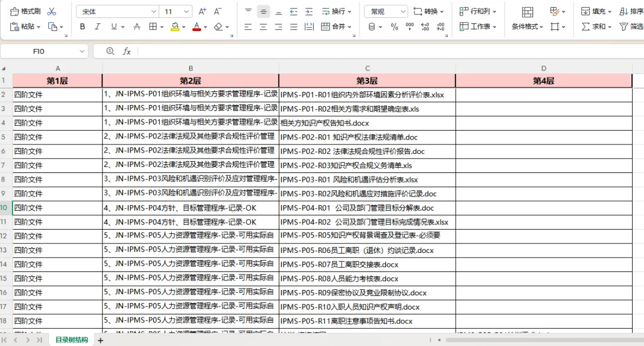Decrease font size with A- icon
644x346 pixels.
click(218, 11)
